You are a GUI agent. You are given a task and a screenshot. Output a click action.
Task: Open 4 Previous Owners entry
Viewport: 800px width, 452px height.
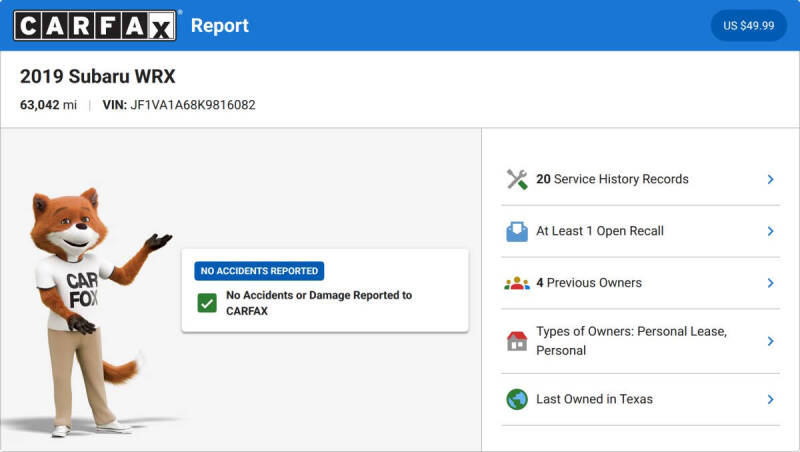641,283
